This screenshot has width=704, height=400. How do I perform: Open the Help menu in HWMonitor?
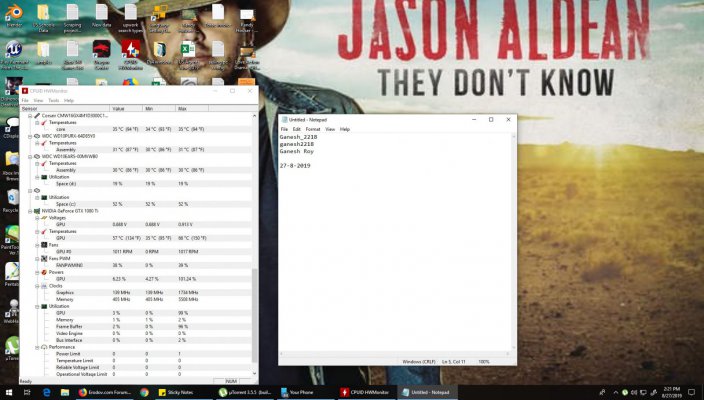(x=69, y=101)
